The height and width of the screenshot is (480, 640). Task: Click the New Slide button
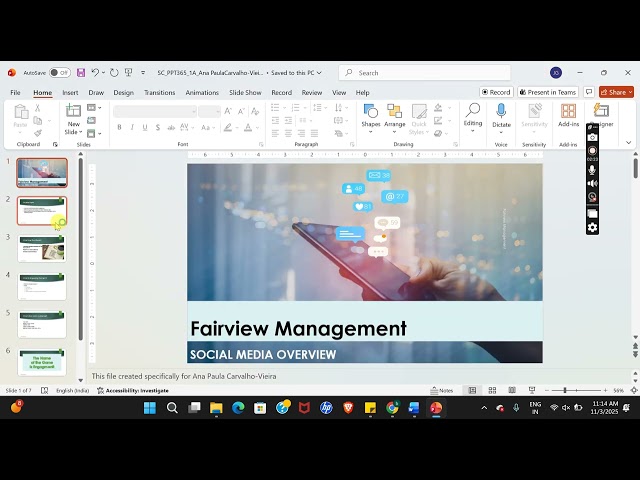tap(73, 119)
